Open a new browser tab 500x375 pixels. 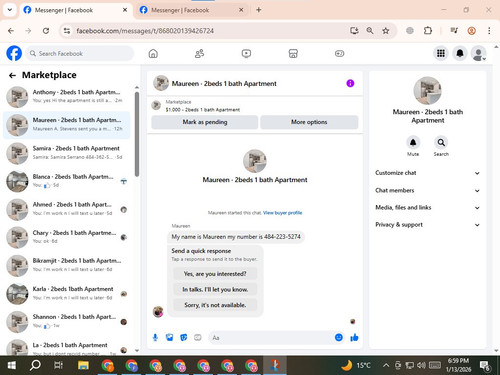click(258, 10)
